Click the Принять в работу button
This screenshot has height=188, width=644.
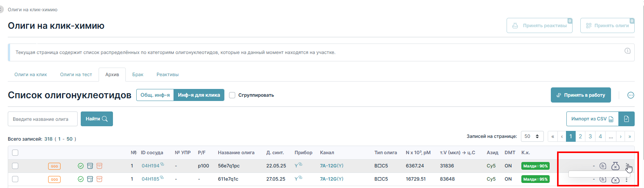point(581,95)
